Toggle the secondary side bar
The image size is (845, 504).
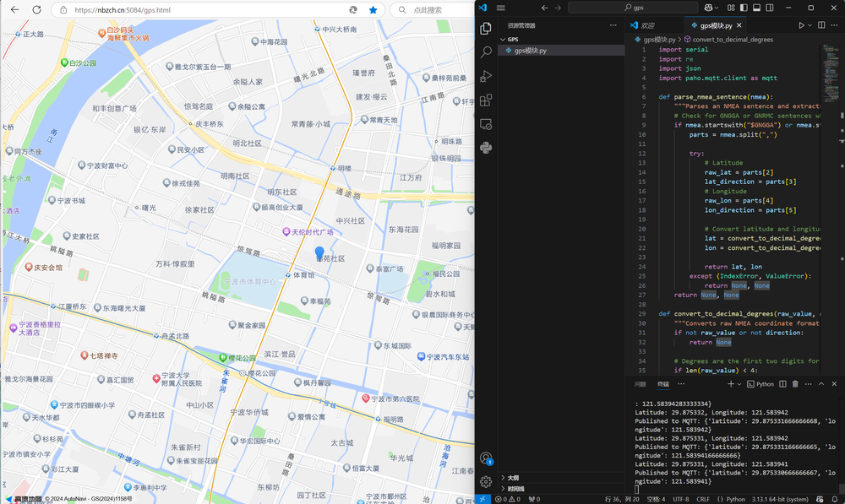pos(770,8)
